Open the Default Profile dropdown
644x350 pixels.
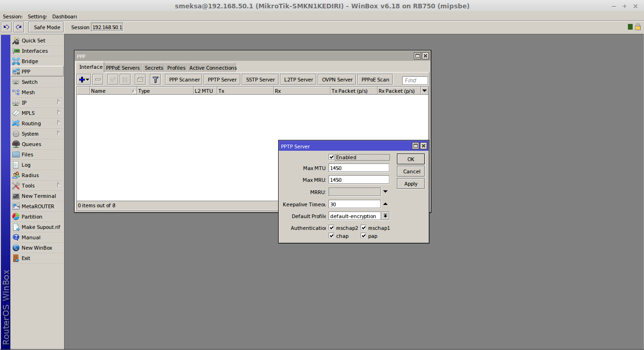click(385, 216)
